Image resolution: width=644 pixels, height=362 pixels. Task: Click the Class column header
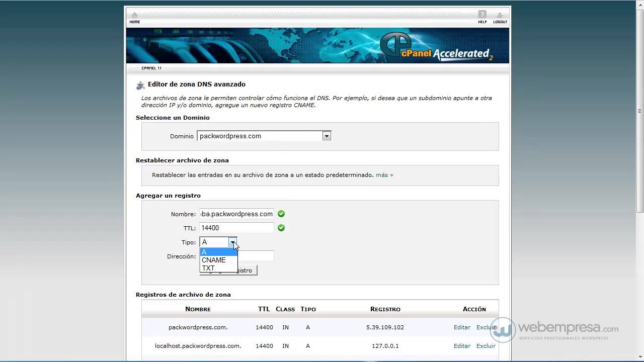(x=285, y=309)
